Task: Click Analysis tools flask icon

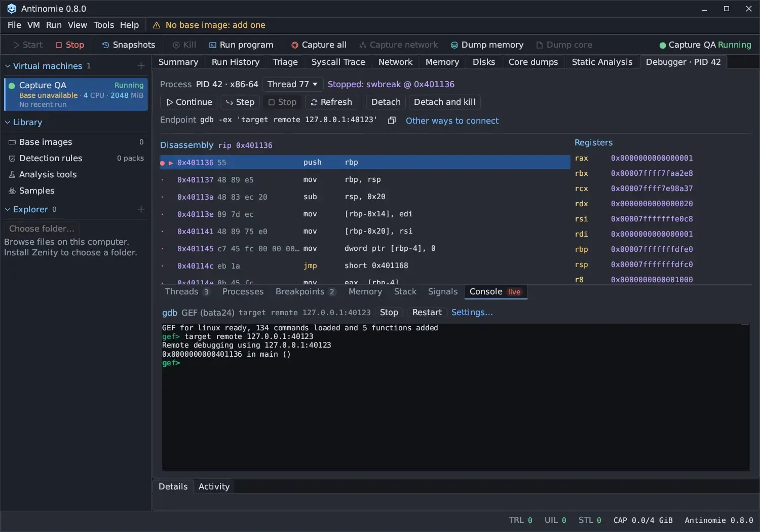Action: 12,175
